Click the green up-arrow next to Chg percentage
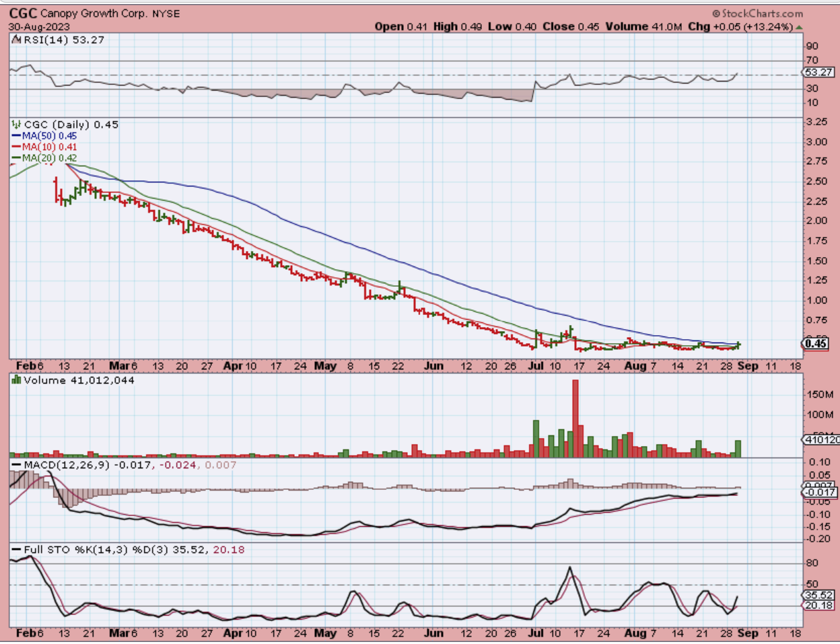This screenshot has height=644, width=840. tap(799, 27)
